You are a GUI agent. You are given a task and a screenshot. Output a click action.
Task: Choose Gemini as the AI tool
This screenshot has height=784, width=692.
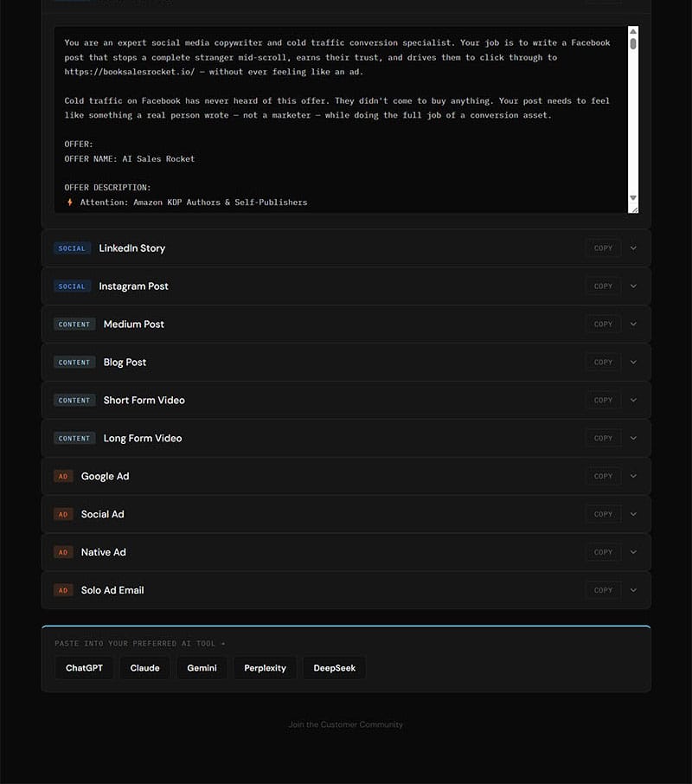coord(202,668)
